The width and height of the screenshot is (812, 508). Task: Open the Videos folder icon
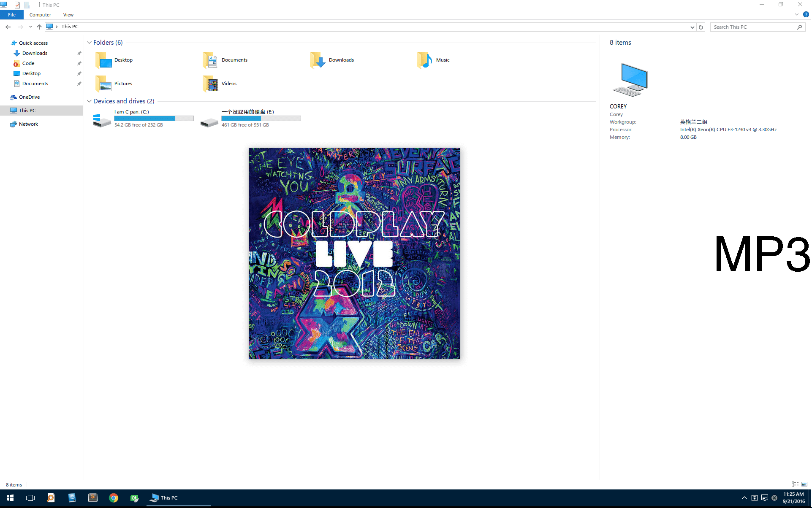[x=210, y=84]
